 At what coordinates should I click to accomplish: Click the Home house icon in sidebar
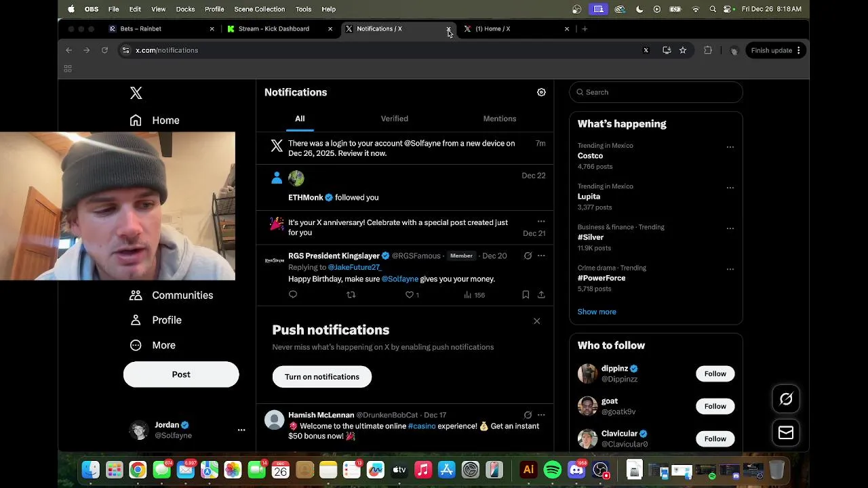(x=136, y=120)
